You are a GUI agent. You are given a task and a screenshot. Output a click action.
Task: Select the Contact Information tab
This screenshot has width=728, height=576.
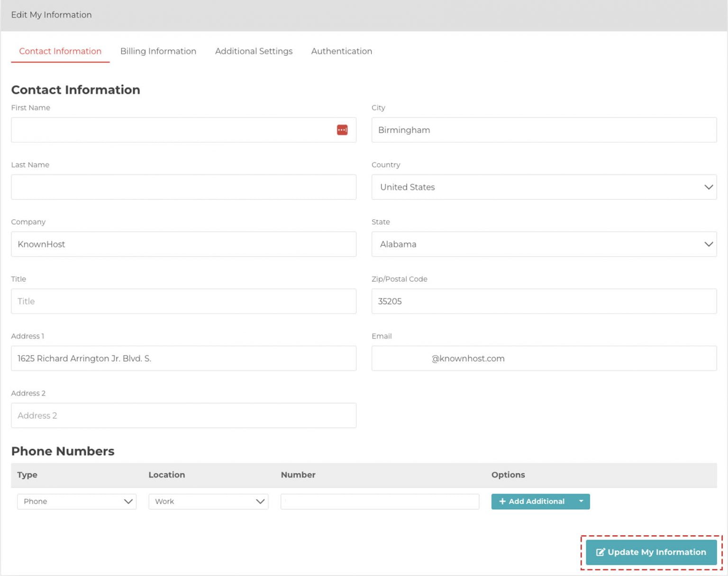[60, 51]
